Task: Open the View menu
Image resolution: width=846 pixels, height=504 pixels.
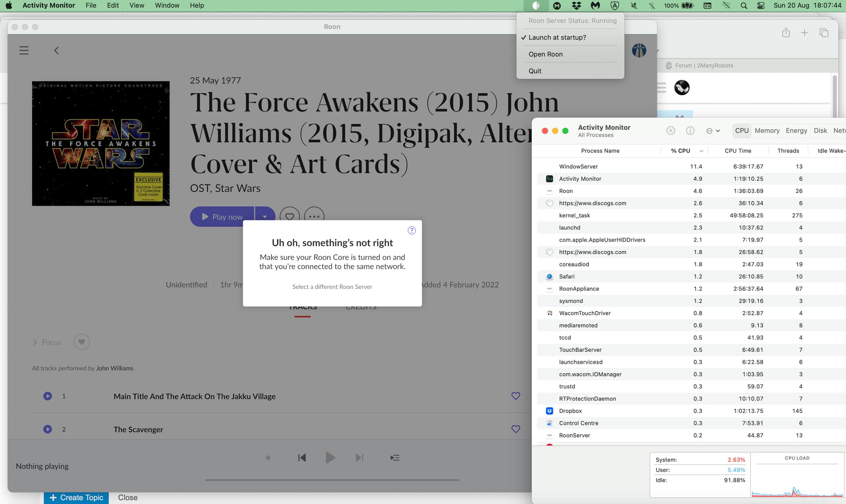Action: pos(137,5)
